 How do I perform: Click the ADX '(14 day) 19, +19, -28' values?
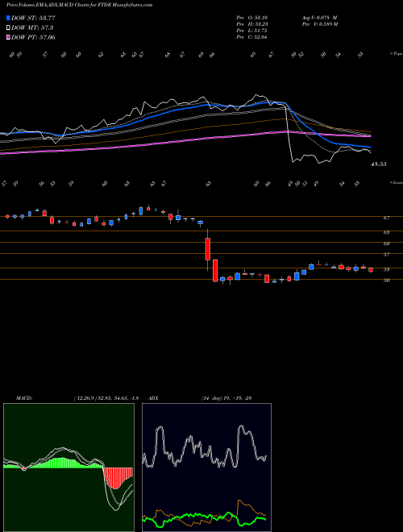click(x=226, y=398)
